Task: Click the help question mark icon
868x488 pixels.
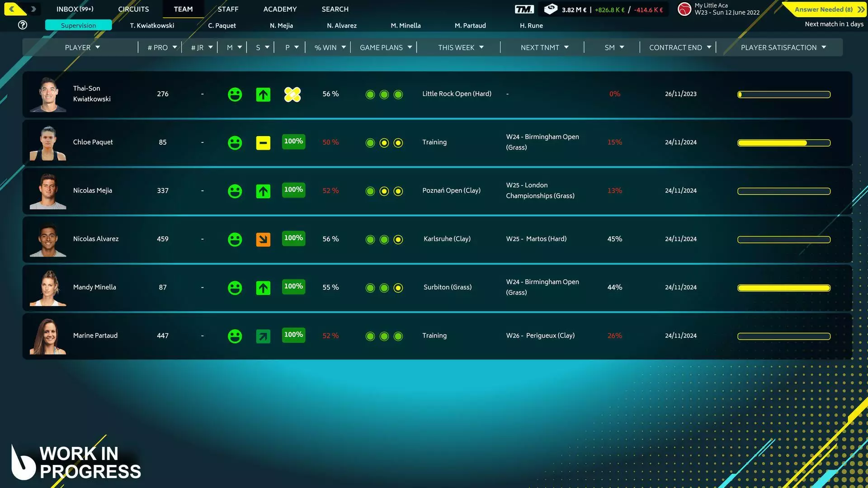Action: (22, 25)
